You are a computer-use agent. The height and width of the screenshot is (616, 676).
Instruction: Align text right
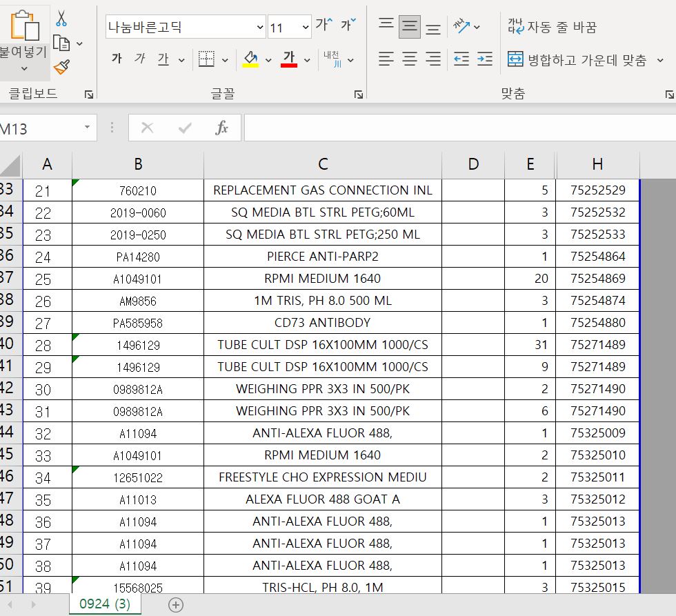click(433, 59)
